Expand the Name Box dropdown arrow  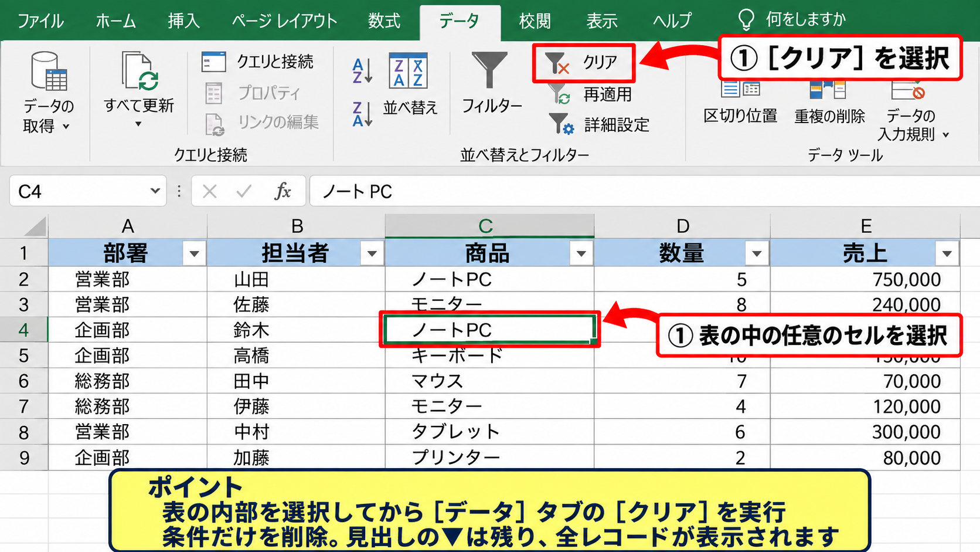tap(155, 191)
